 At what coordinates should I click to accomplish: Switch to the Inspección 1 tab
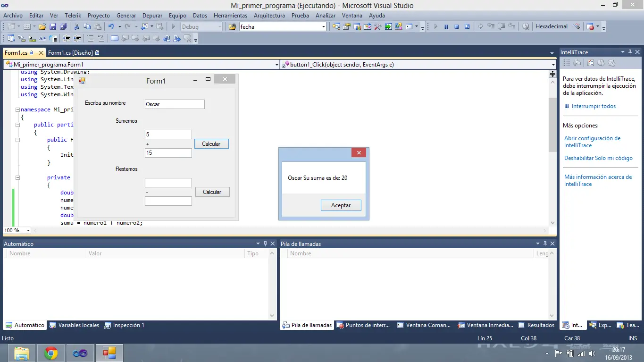(125, 325)
